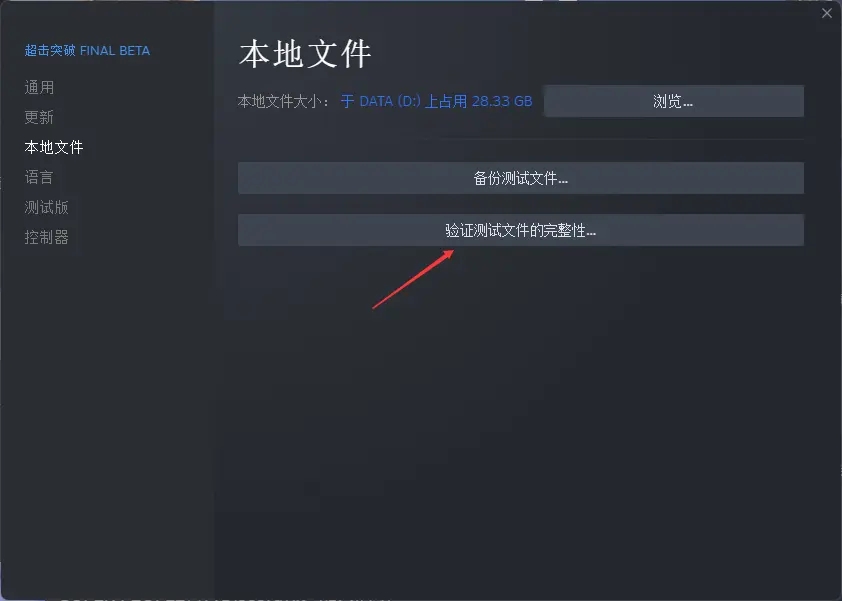Click the 浏览... button

pos(673,101)
